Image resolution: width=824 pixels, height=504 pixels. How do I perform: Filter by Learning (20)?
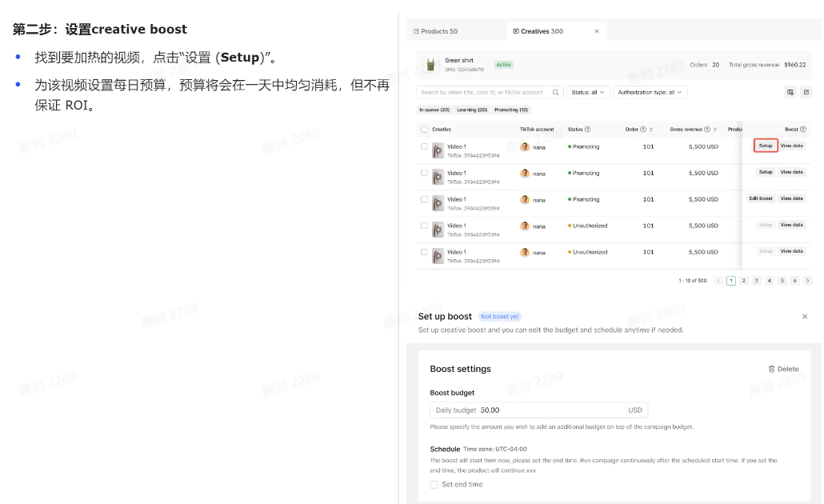pos(472,110)
